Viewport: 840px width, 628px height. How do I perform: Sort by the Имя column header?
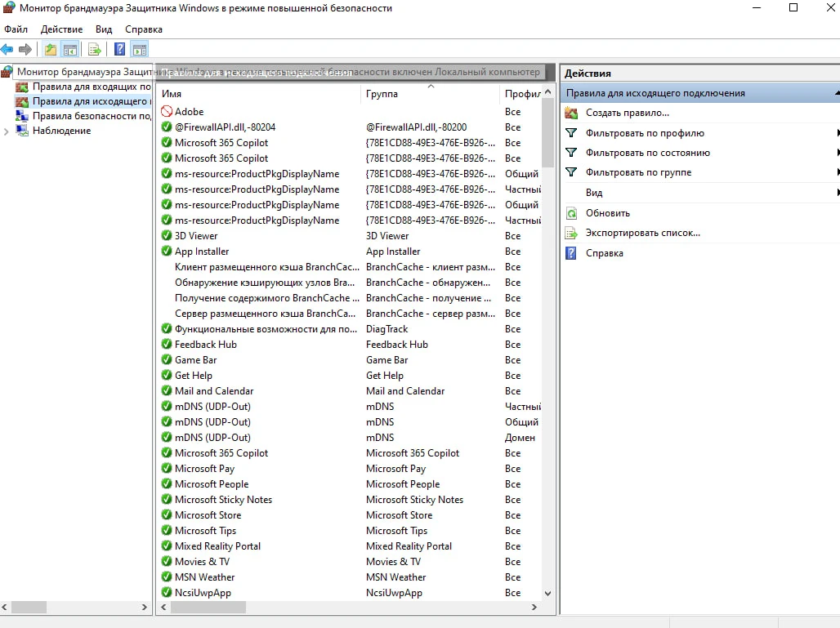pos(259,94)
